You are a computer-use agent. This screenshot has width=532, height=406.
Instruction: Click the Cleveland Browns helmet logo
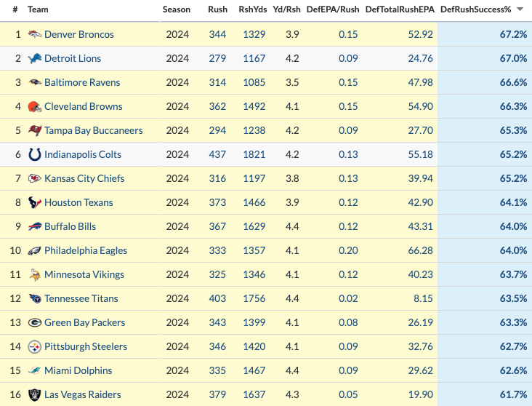(35, 106)
